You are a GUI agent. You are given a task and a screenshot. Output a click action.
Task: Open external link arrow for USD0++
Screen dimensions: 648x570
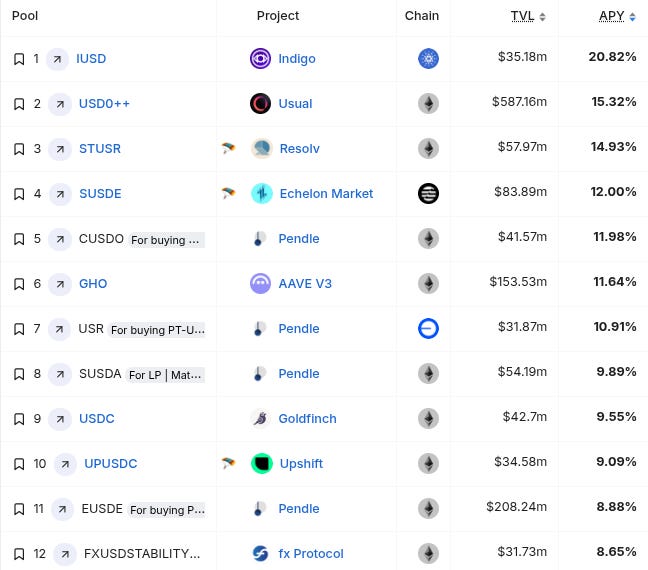[x=60, y=104]
